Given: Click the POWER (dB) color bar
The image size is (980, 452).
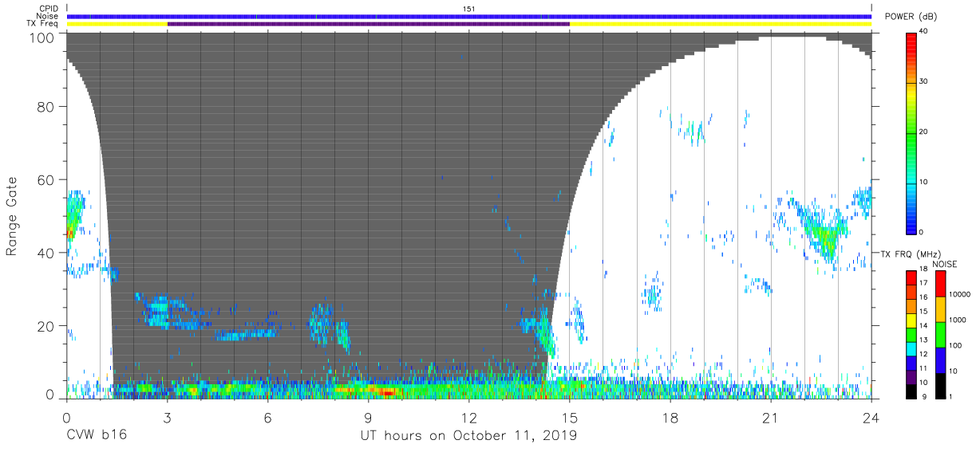Looking at the screenshot, I should 911,132.
